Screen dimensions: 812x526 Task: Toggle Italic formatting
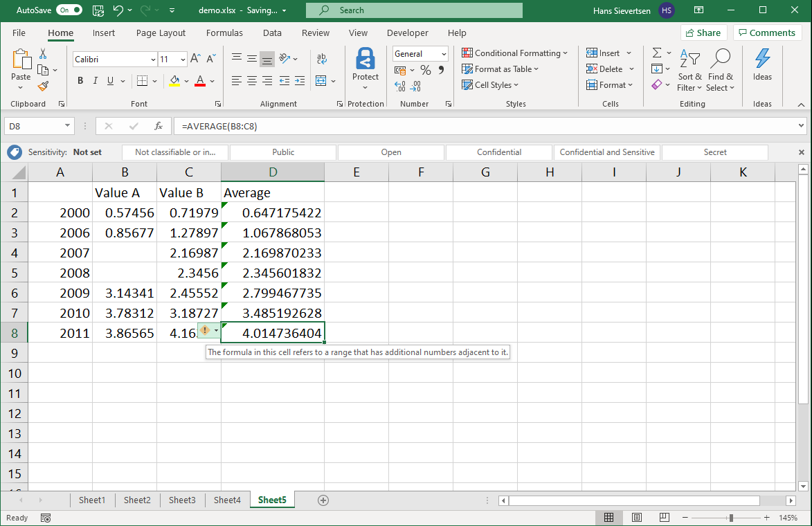tap(96, 81)
